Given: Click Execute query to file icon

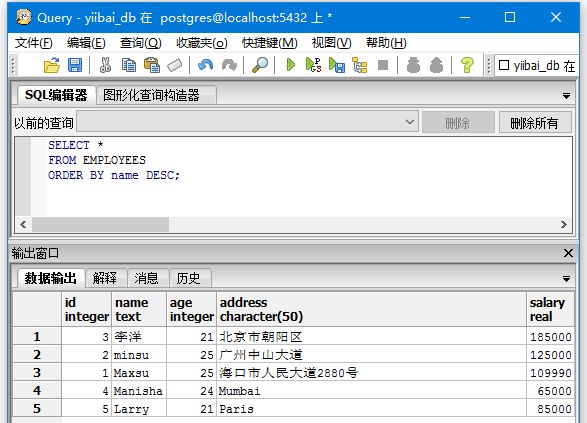Looking at the screenshot, I should [x=337, y=66].
